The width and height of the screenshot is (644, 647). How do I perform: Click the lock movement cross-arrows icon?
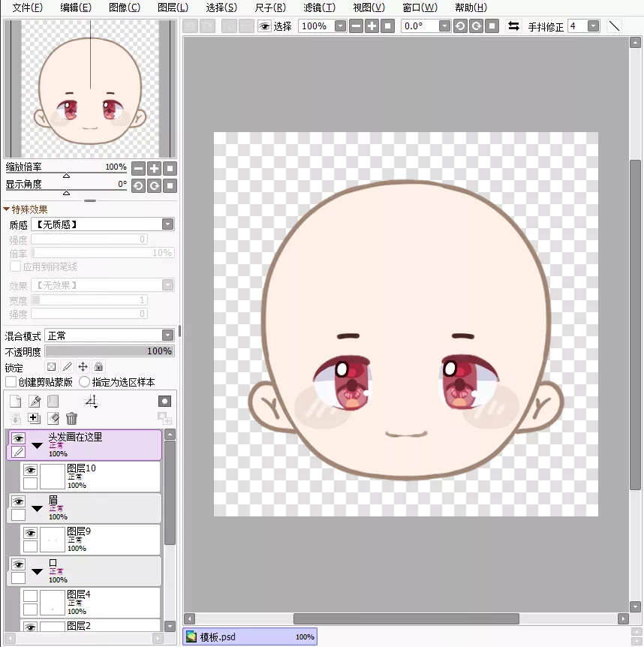83,367
